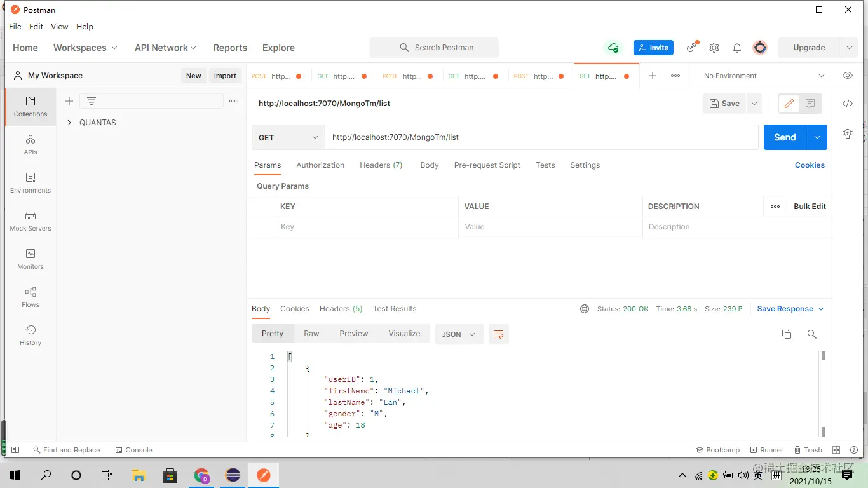
Task: Open Postman from the Windows taskbar
Action: click(x=263, y=475)
